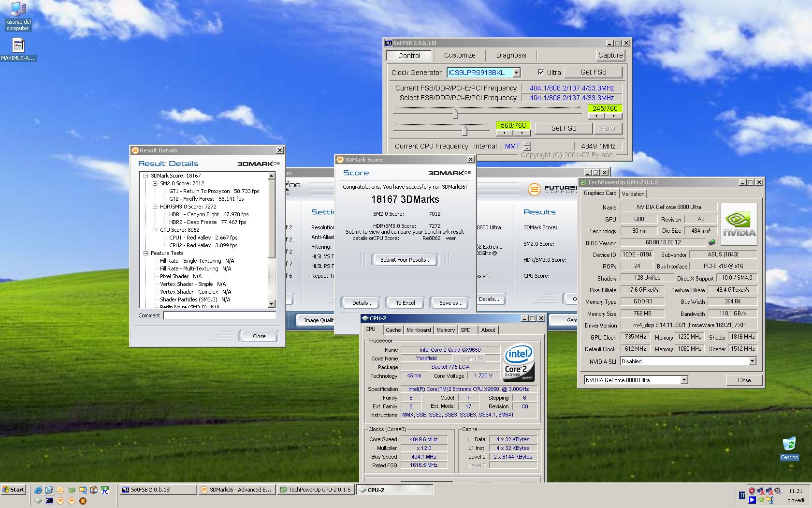This screenshot has width=812, height=508.
Task: Launch the green GPU-Z quick launch icon
Action: (72, 490)
